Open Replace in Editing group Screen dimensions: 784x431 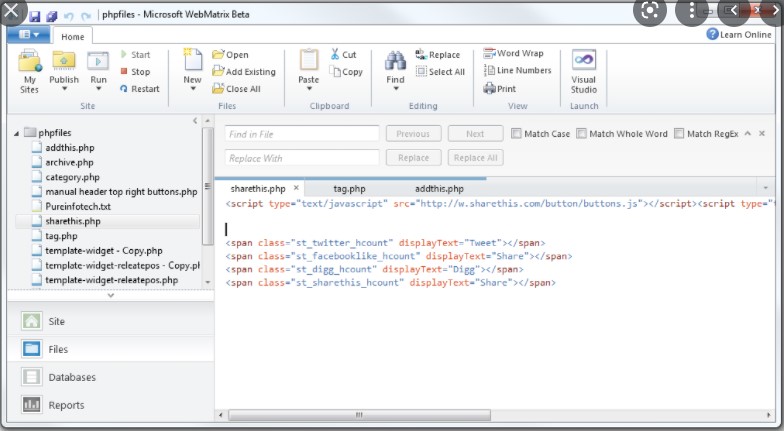(x=438, y=54)
